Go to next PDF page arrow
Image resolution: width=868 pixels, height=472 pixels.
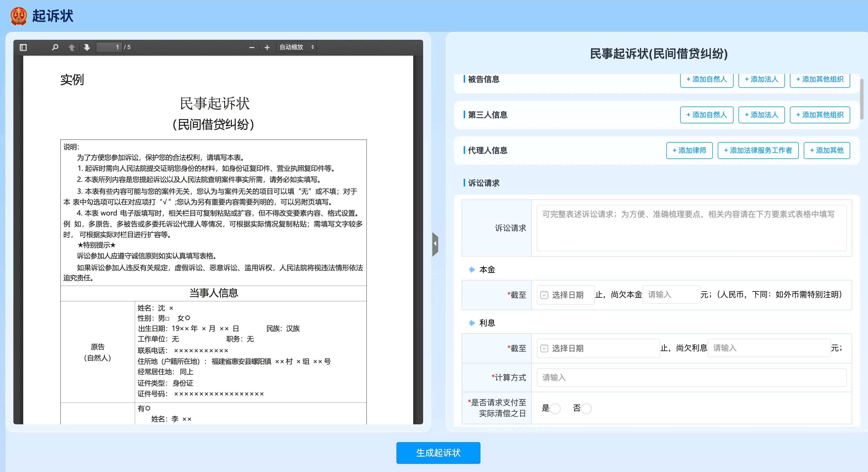point(87,47)
